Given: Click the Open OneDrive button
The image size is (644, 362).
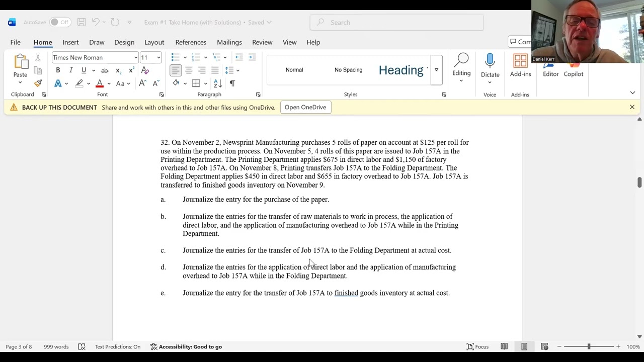Looking at the screenshot, I should click(x=305, y=107).
